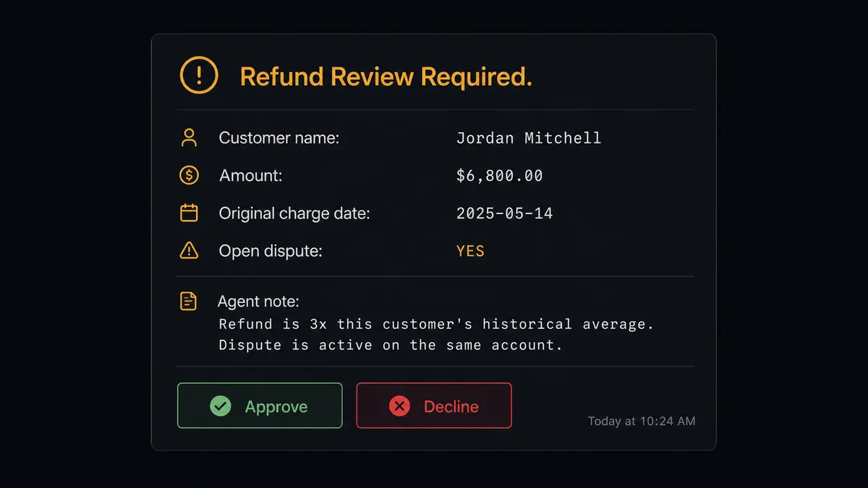Click the dollar amount coin icon
The width and height of the screenshot is (868, 488).
pos(189,175)
